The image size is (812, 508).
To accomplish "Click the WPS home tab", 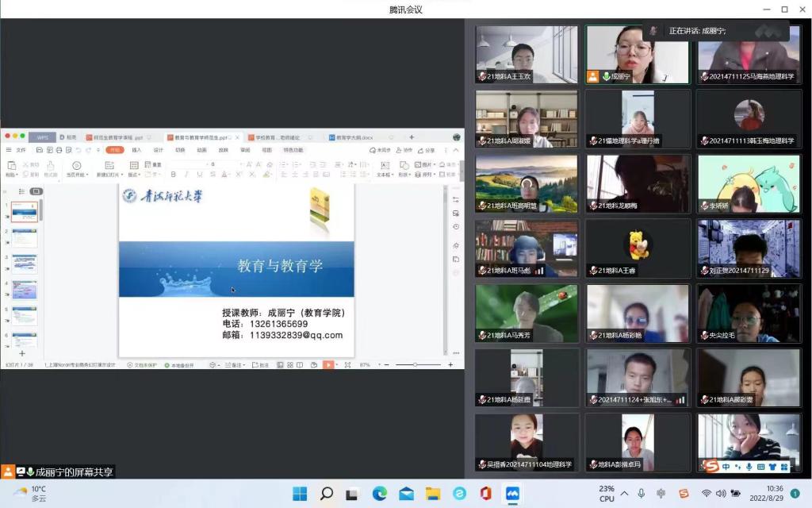I will (x=43, y=137).
